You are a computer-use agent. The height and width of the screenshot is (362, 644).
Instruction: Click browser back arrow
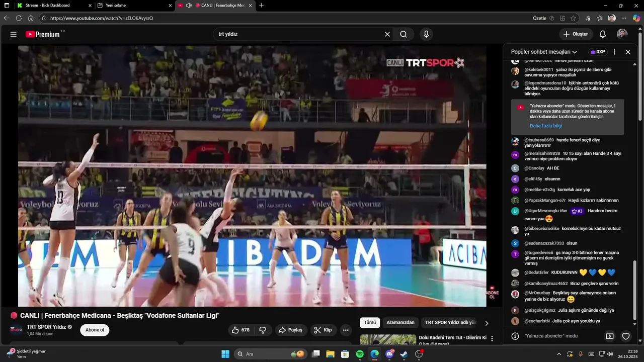coord(7,18)
